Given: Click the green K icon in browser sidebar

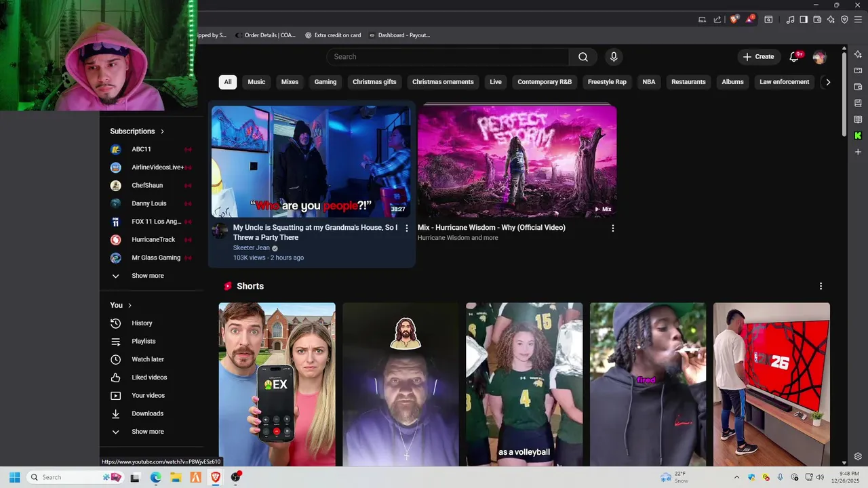Looking at the screenshot, I should tap(858, 136).
